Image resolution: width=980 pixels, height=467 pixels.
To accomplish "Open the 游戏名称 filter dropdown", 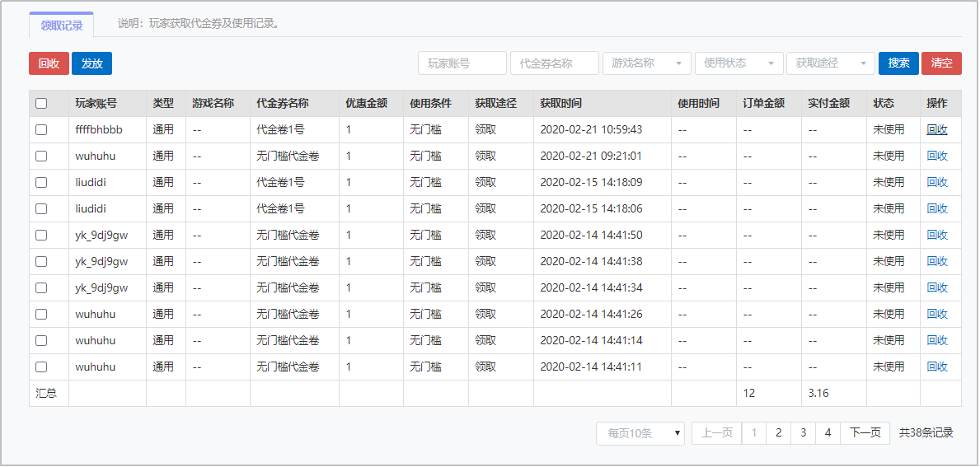I will (647, 63).
